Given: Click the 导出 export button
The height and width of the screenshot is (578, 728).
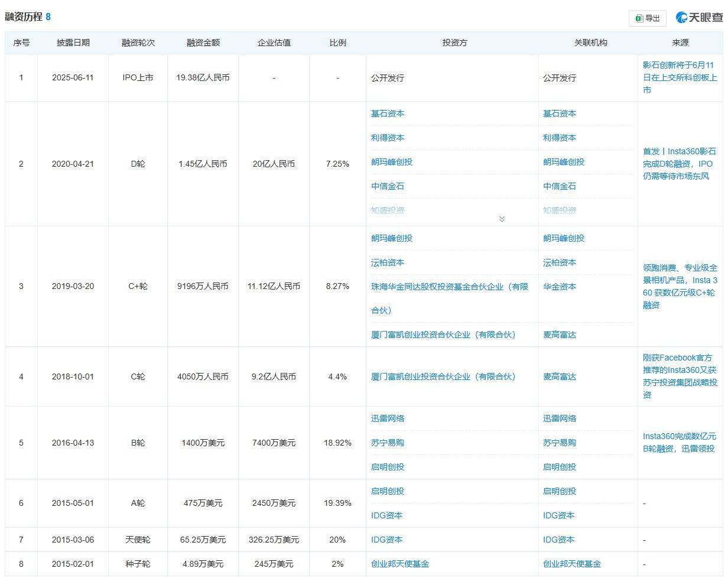Looking at the screenshot, I should 648,18.
